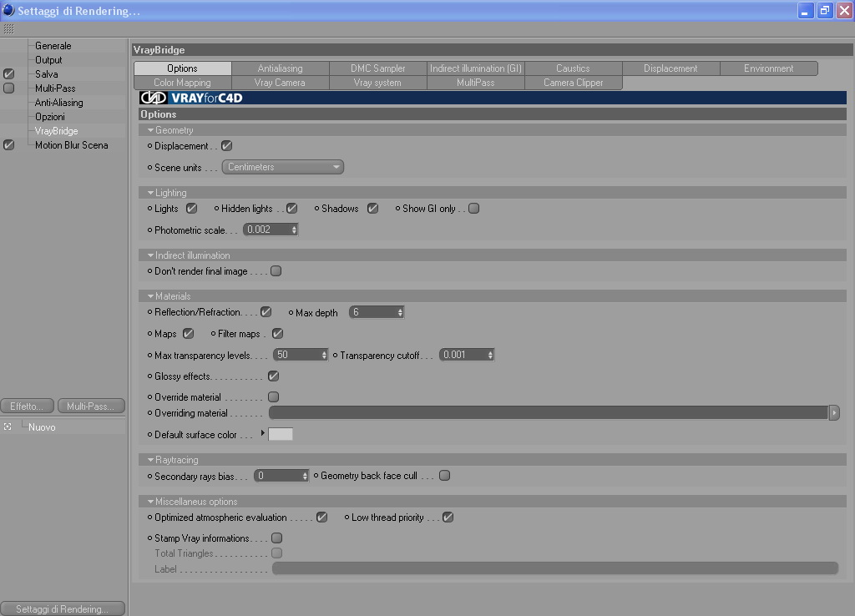Click the expand icon next to Nuovo

8,427
